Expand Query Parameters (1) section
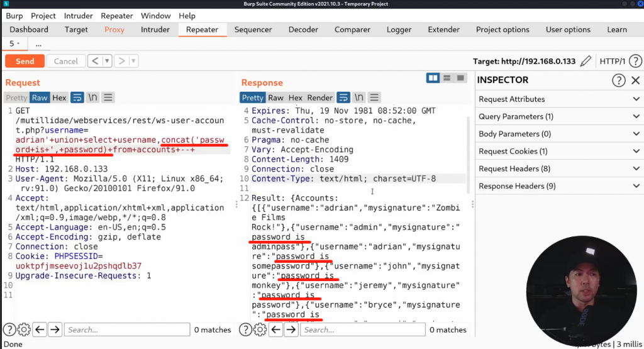Viewport: 644px width, 349px height. tap(559, 116)
